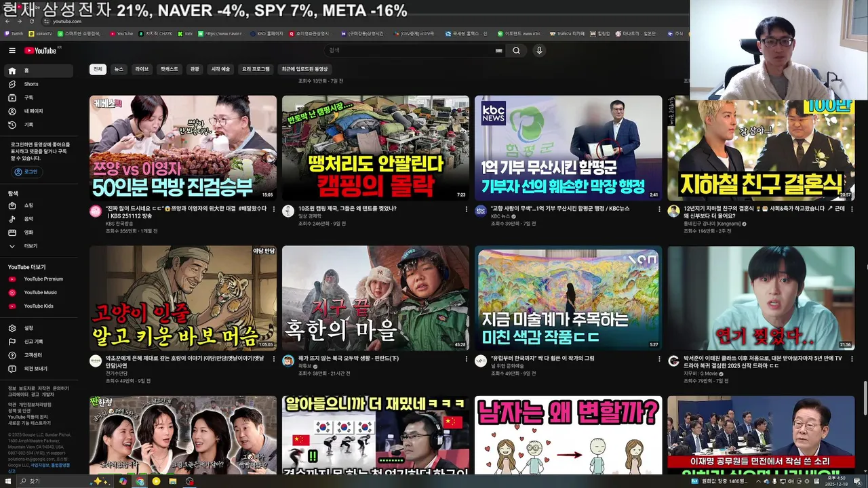Open 기록 history in sidebar

click(39, 125)
